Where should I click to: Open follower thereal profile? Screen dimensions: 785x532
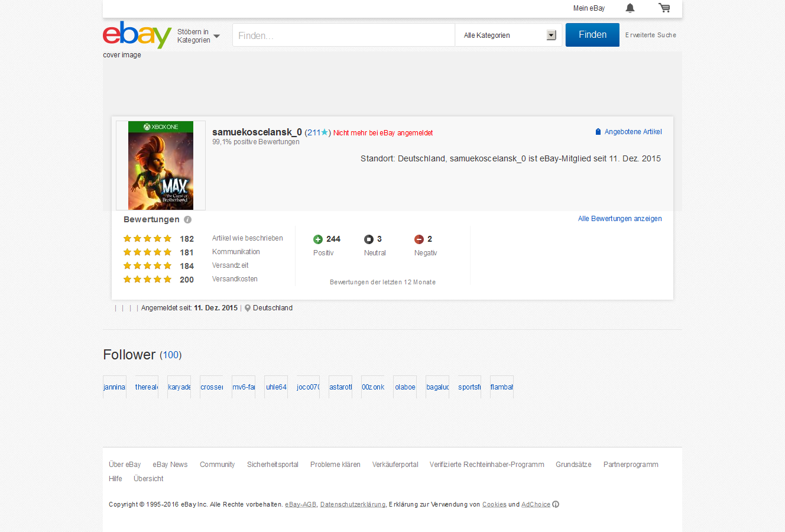click(x=147, y=387)
